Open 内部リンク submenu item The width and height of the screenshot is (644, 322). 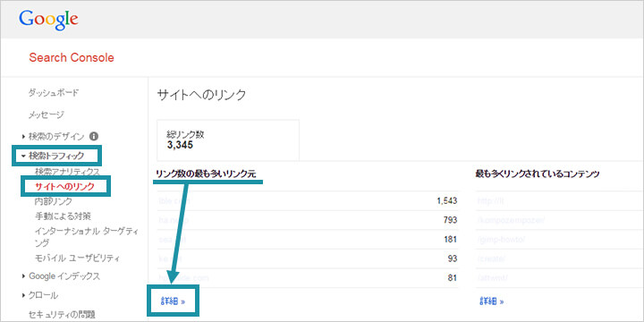[54, 201]
